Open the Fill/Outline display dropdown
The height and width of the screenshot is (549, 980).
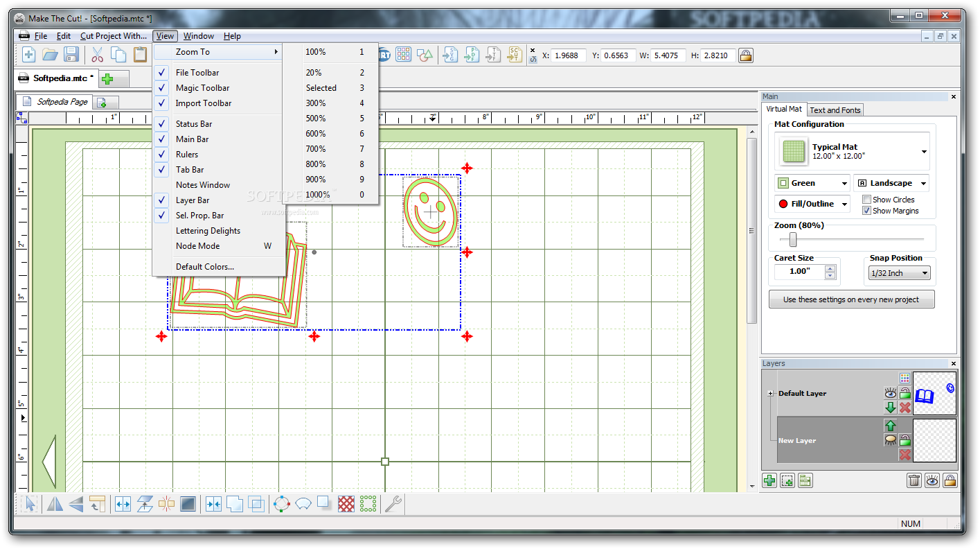point(844,204)
